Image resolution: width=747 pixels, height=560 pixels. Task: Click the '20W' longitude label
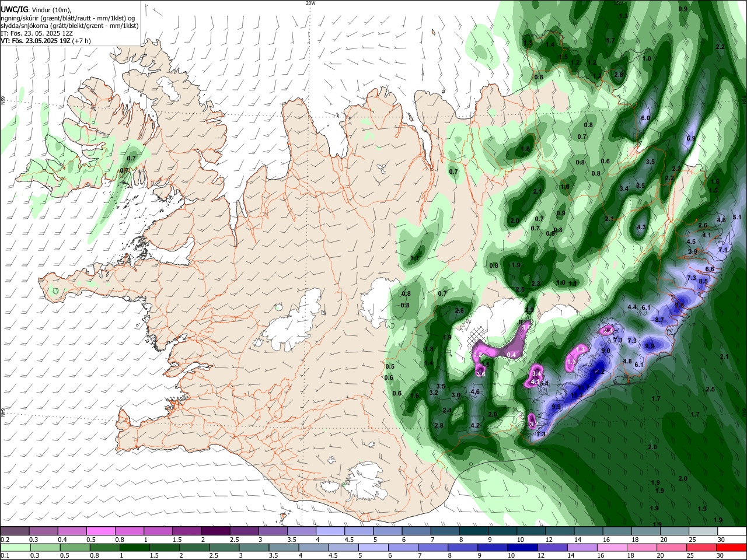click(310, 3)
